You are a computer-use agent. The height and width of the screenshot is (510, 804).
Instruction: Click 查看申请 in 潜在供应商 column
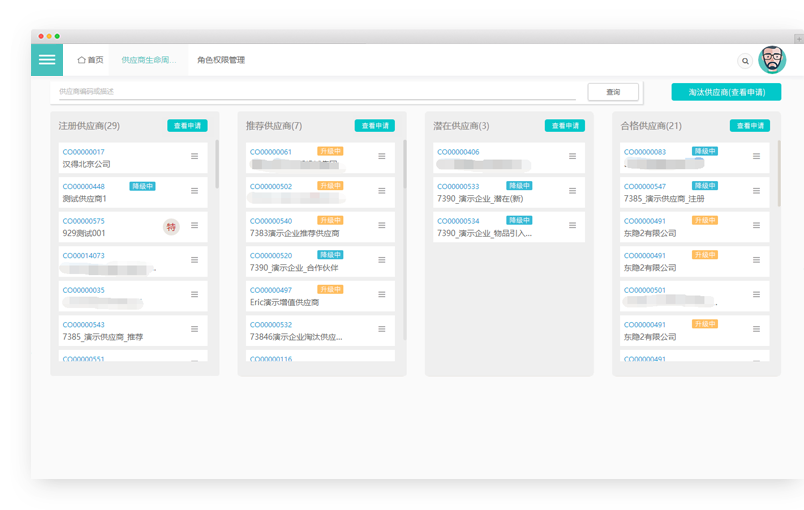(564, 126)
